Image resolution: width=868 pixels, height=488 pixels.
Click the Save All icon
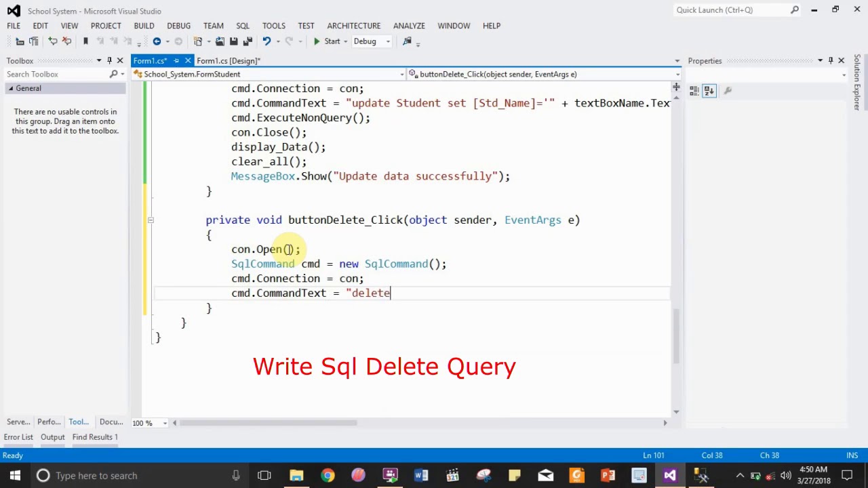[x=248, y=41]
